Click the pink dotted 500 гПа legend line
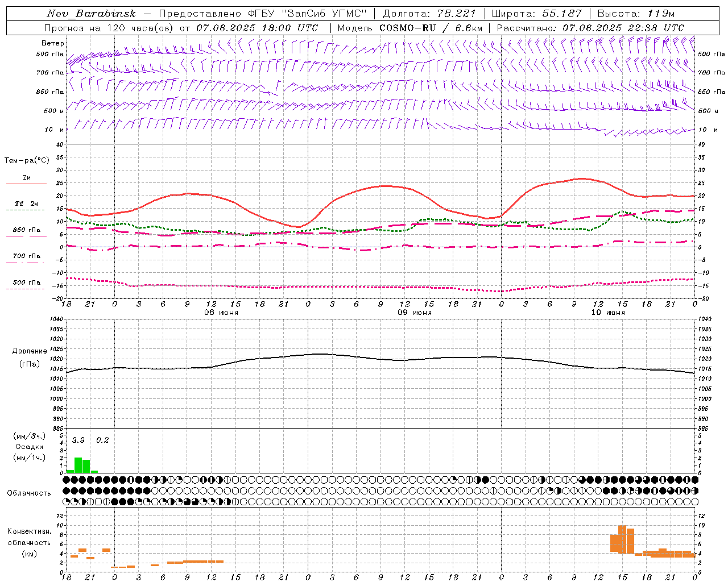This screenshot has width=728, height=582. pyautogui.click(x=25, y=289)
